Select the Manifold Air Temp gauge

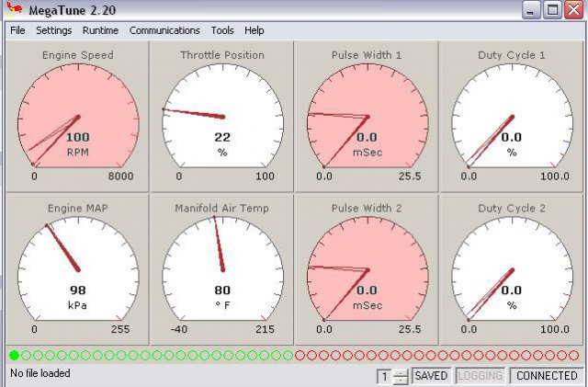(222, 269)
